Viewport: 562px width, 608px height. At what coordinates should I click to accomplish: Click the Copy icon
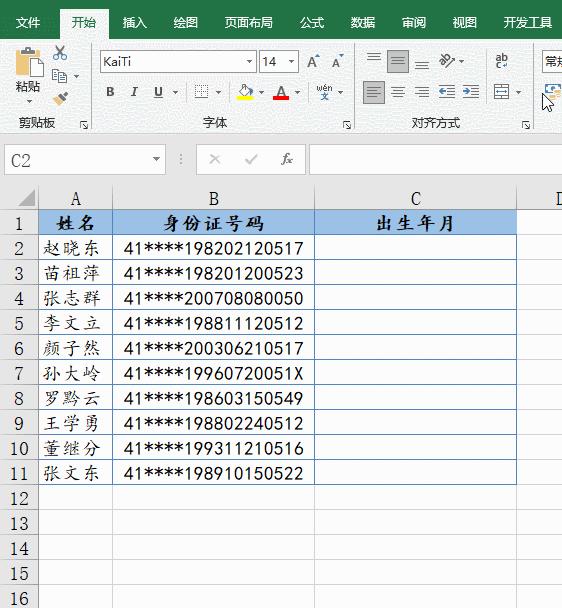coord(59,76)
